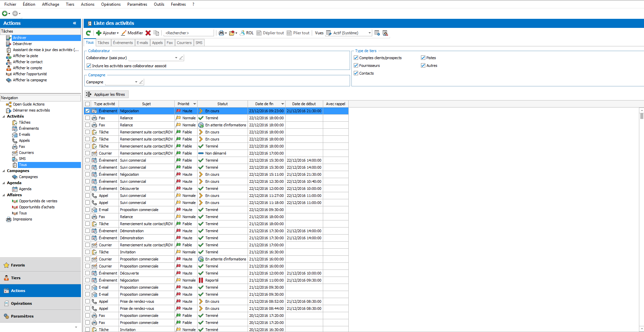
Task: Switch to the Courriers tab
Action: tap(184, 42)
